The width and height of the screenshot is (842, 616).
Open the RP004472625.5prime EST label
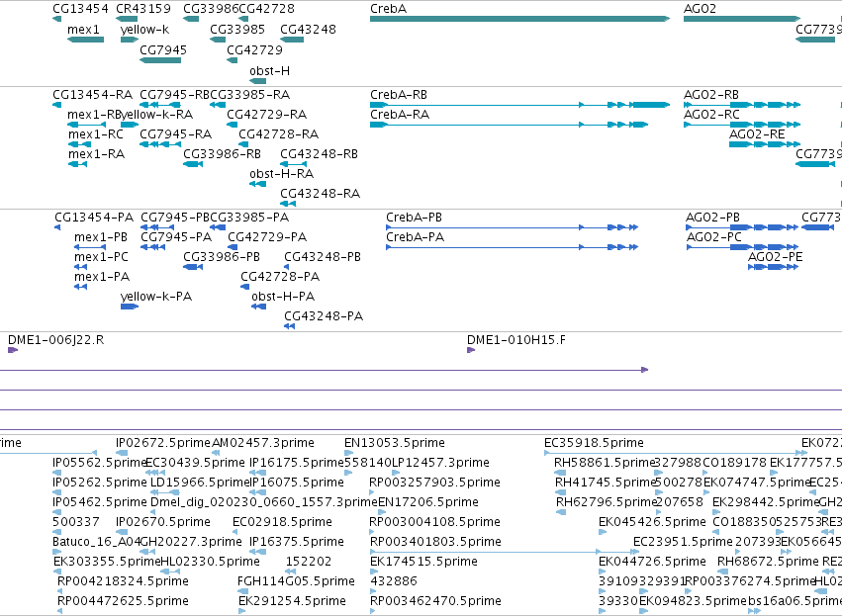[123, 601]
